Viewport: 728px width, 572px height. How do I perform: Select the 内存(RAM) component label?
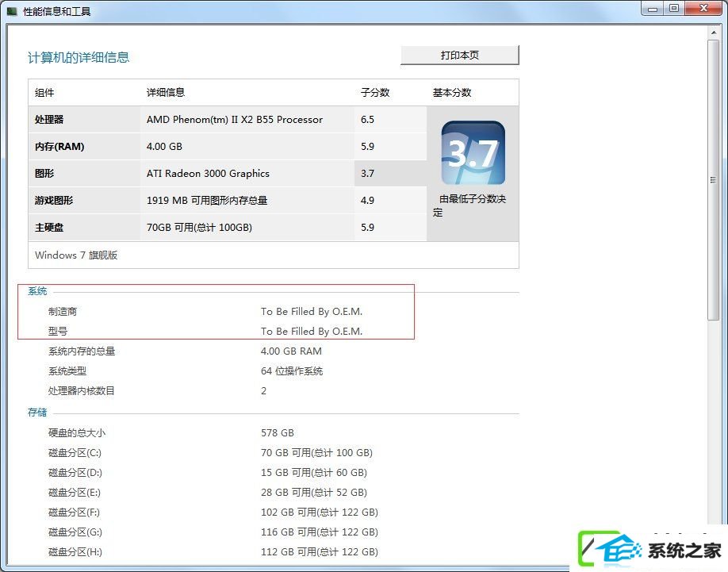(59, 146)
